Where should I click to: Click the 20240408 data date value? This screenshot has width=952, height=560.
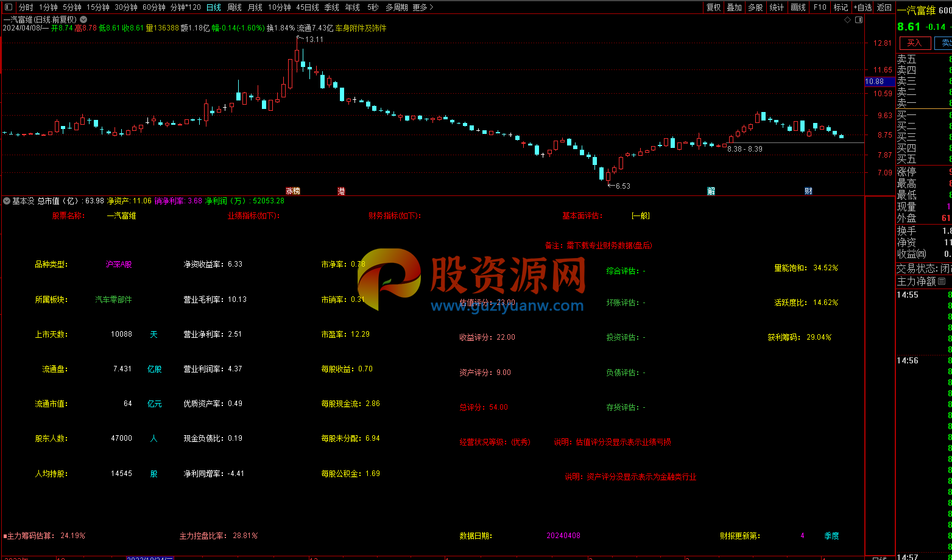click(x=563, y=536)
